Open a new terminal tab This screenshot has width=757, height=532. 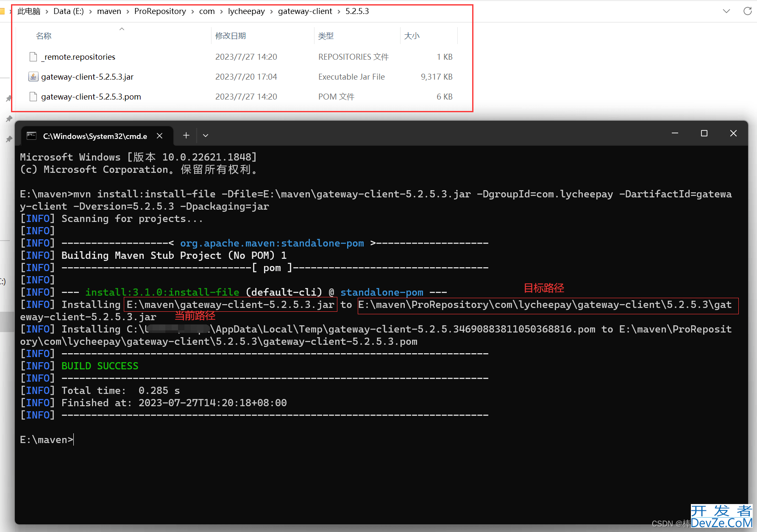point(186,136)
